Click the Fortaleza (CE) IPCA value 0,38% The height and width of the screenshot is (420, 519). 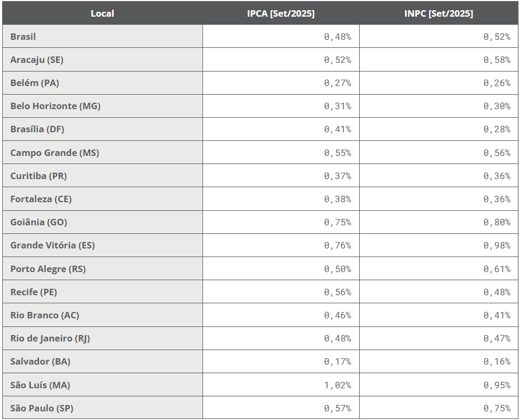[x=338, y=199]
